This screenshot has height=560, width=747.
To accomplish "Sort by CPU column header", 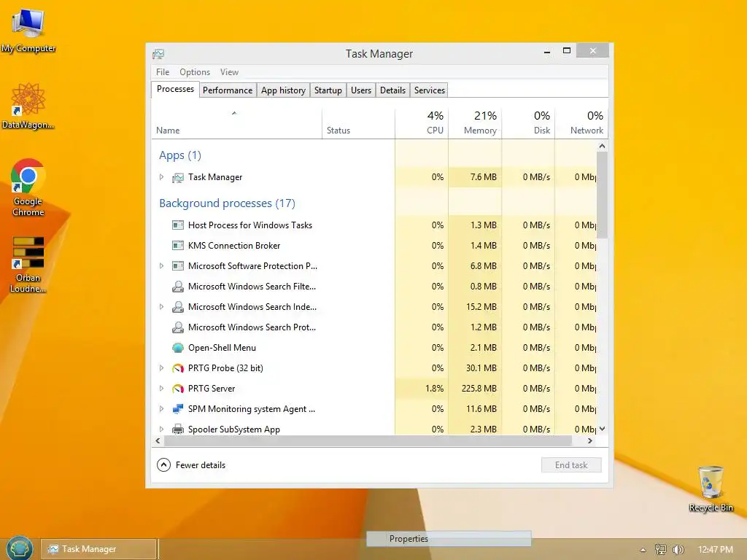I will pyautogui.click(x=422, y=124).
